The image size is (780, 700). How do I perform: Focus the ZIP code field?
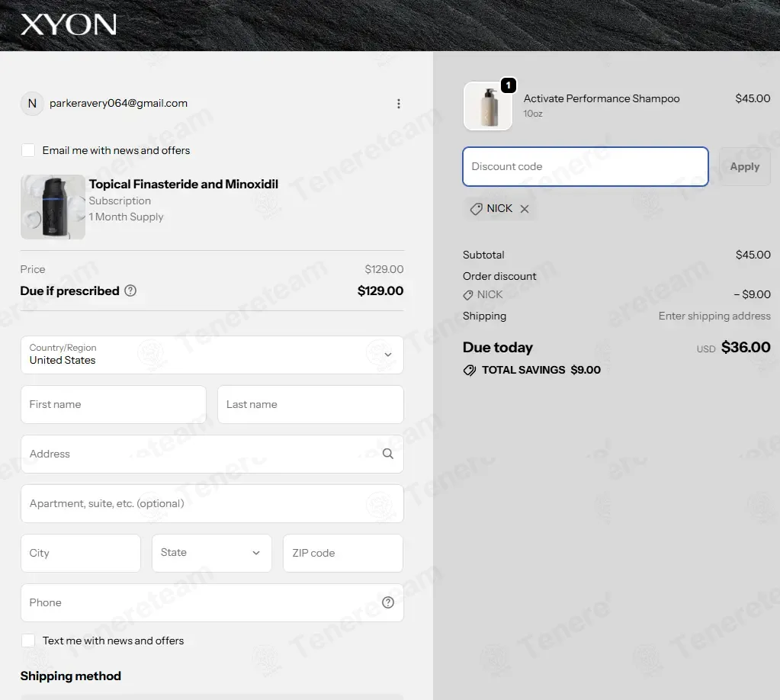(343, 553)
